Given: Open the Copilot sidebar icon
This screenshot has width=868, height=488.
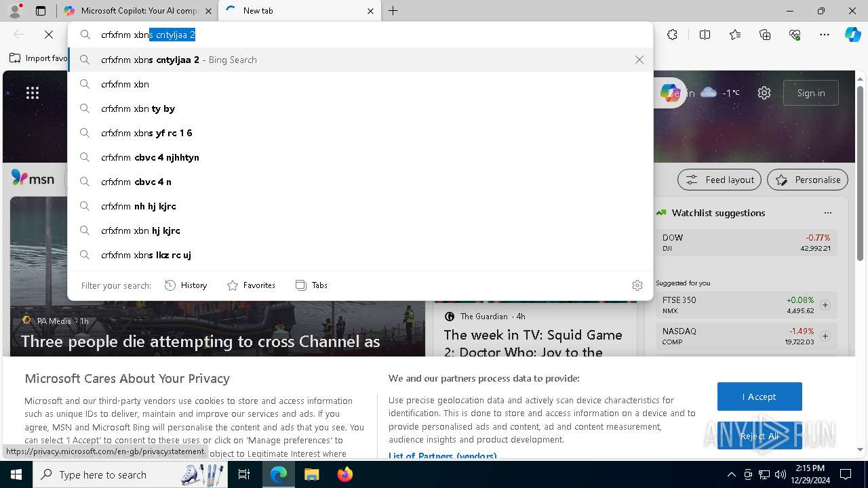Looking at the screenshot, I should coord(852,35).
